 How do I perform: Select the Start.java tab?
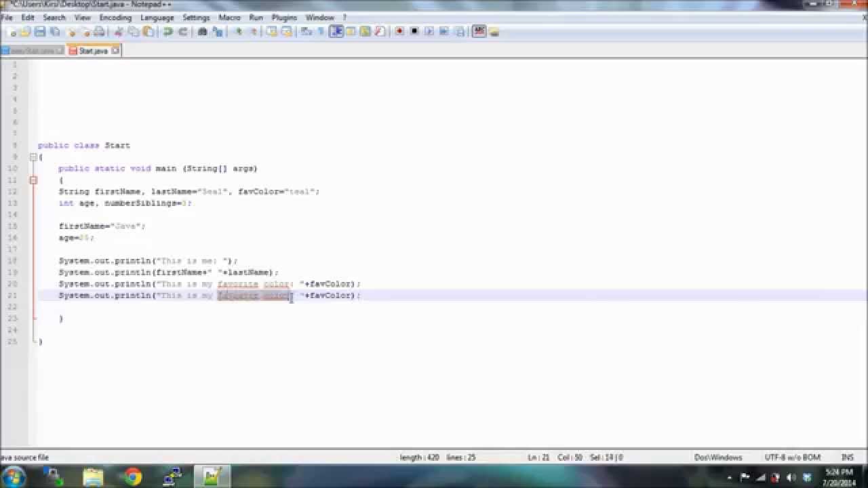93,51
